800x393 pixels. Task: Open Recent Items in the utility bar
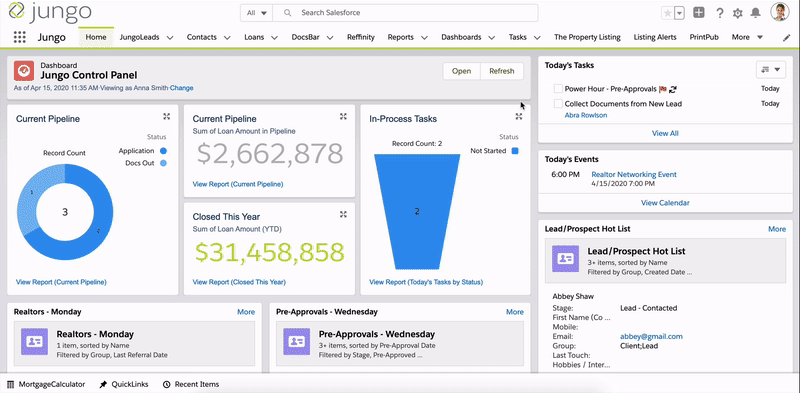[191, 384]
